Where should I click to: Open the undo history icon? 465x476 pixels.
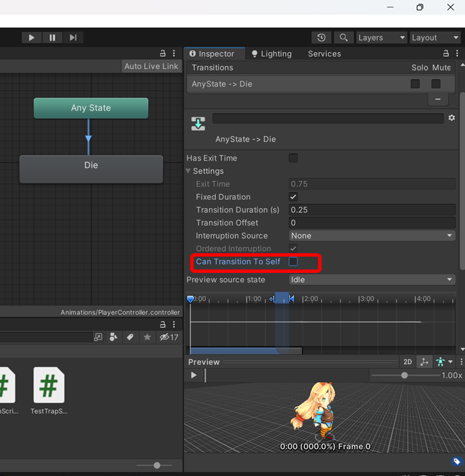pyautogui.click(x=322, y=38)
